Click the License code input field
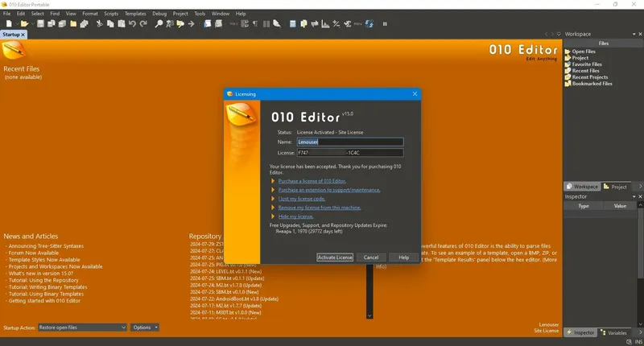The width and height of the screenshot is (644, 346). 350,153
